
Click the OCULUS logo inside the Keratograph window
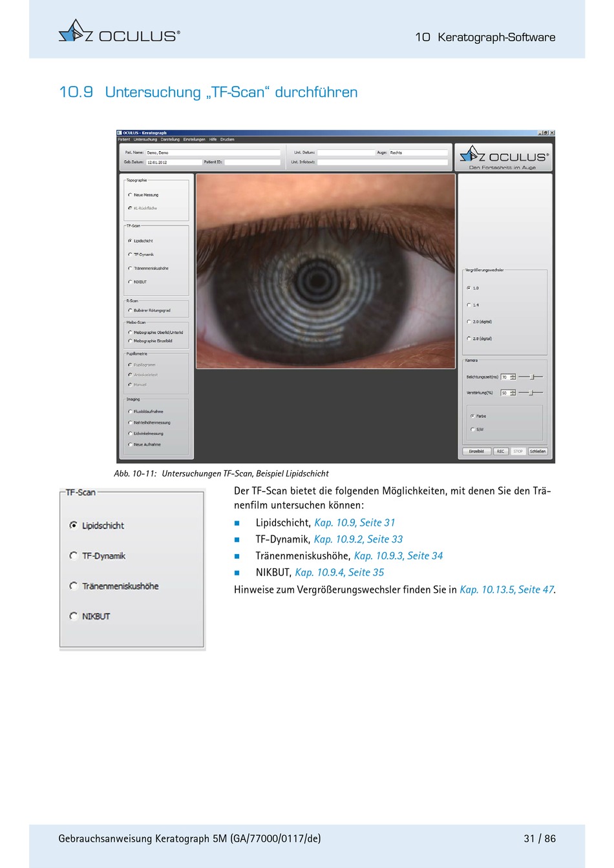tap(504, 157)
